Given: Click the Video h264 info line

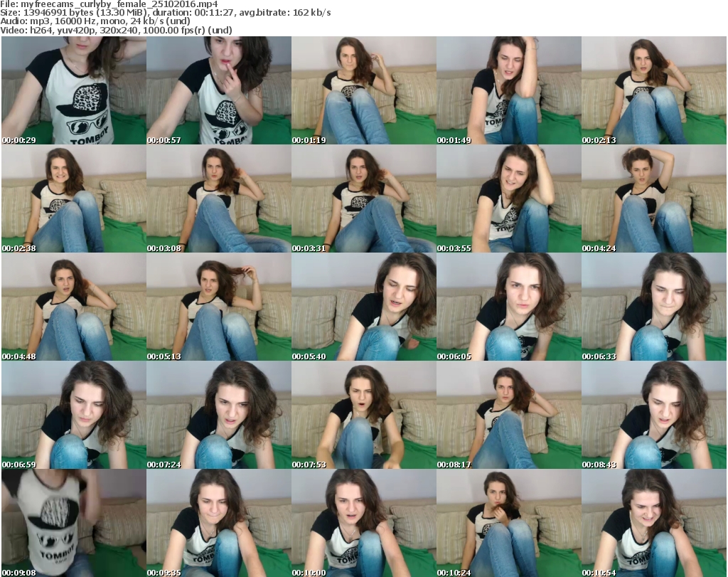Looking at the screenshot, I should pyautogui.click(x=116, y=30).
